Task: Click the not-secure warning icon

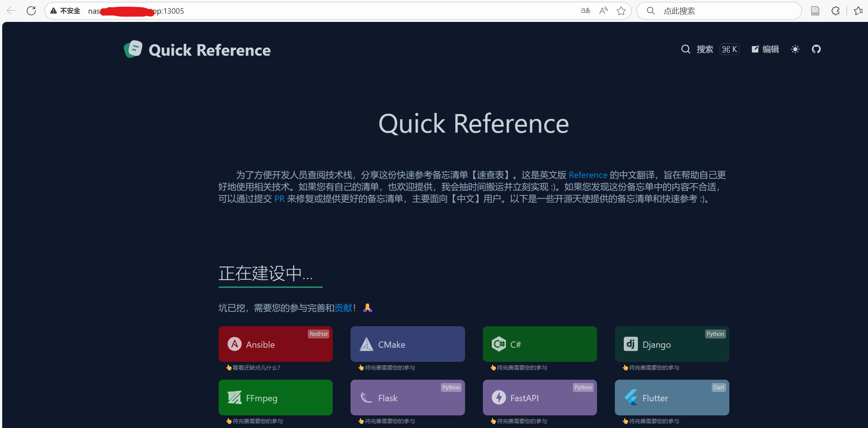Action: (x=54, y=11)
